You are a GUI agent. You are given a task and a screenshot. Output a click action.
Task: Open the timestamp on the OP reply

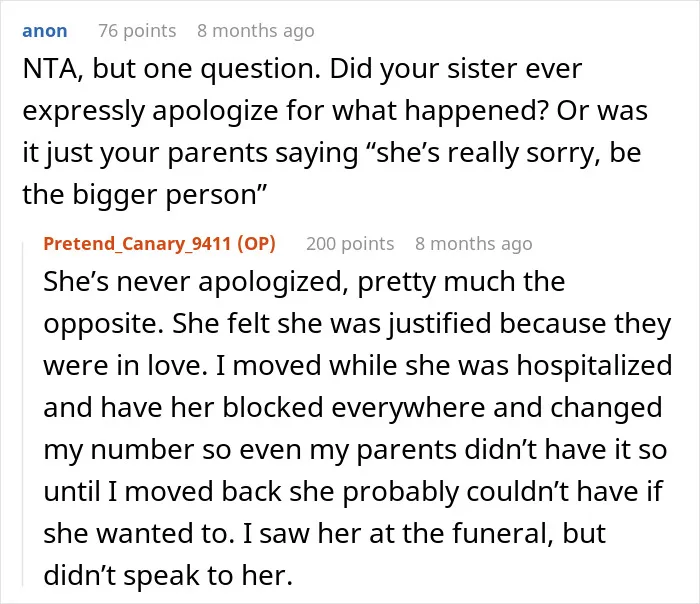point(474,244)
